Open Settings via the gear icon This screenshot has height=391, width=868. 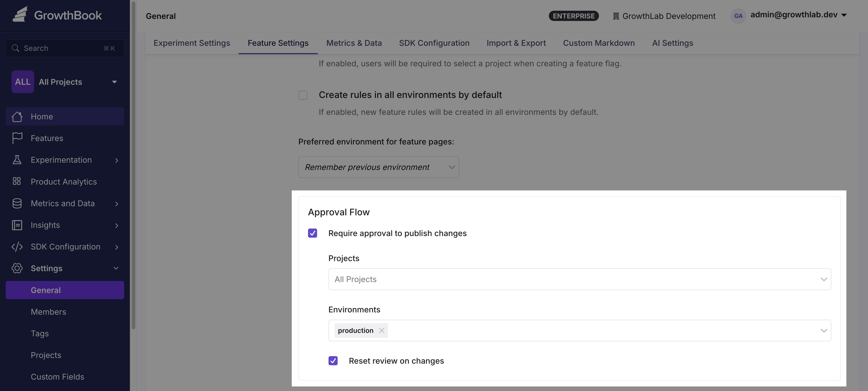17,268
